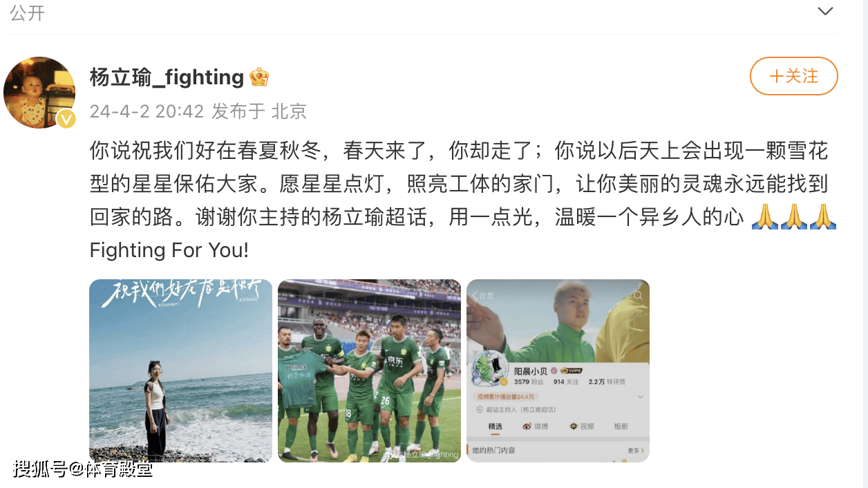
Task: Select the 视频 tab in profile screenshot
Action: 582,426
